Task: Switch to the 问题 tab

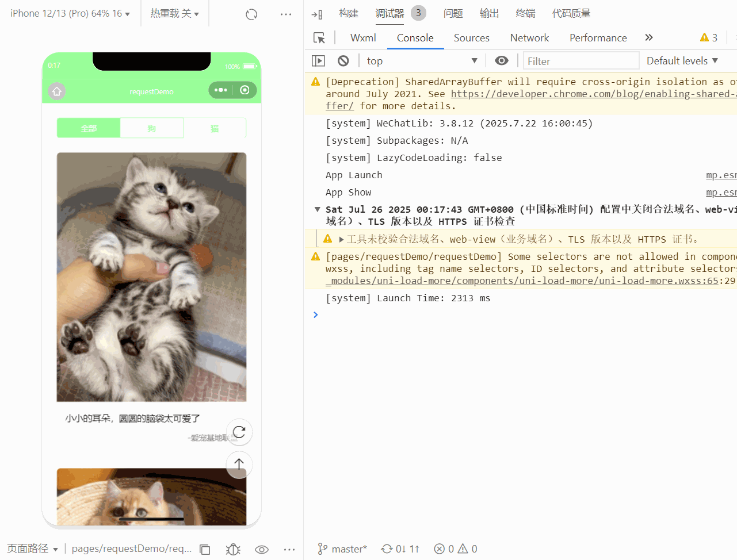Action: [453, 13]
